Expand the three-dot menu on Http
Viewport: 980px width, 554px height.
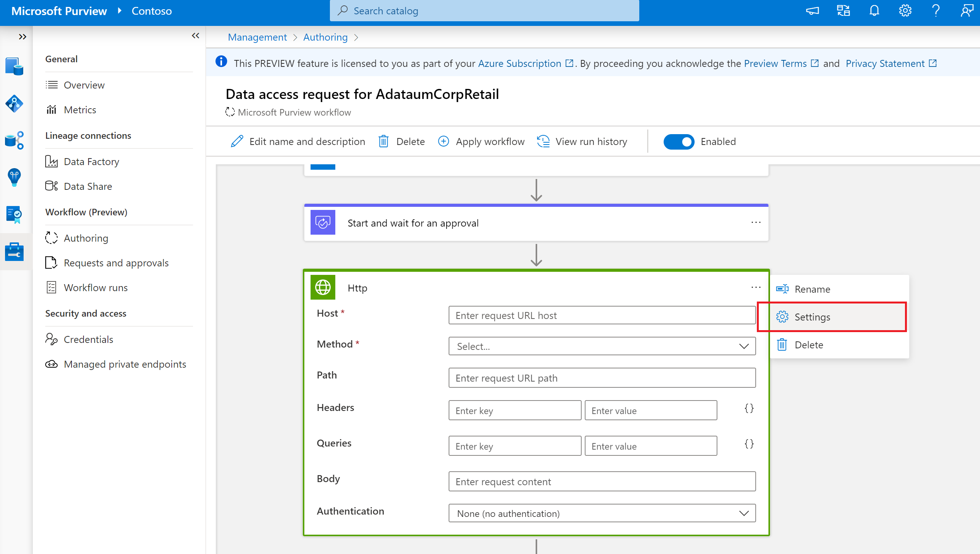point(756,287)
